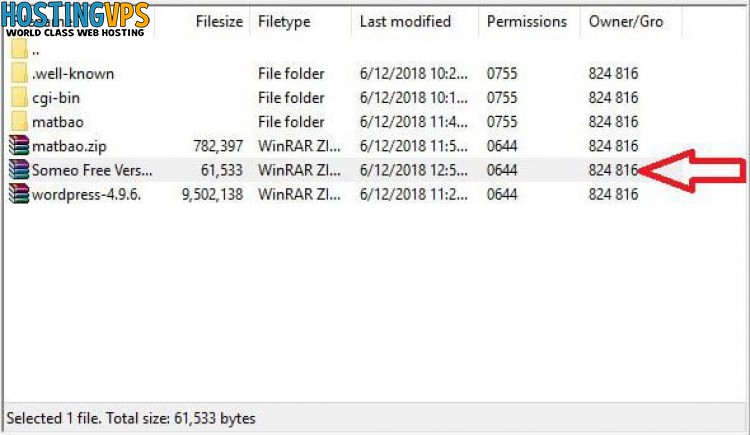Select the parent directory folder icon

point(19,49)
